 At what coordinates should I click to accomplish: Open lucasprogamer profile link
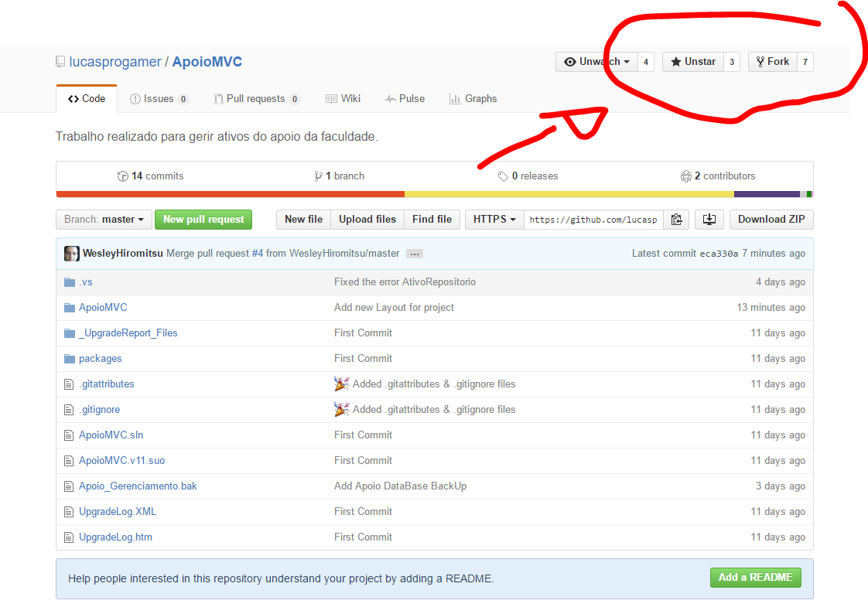tap(115, 62)
